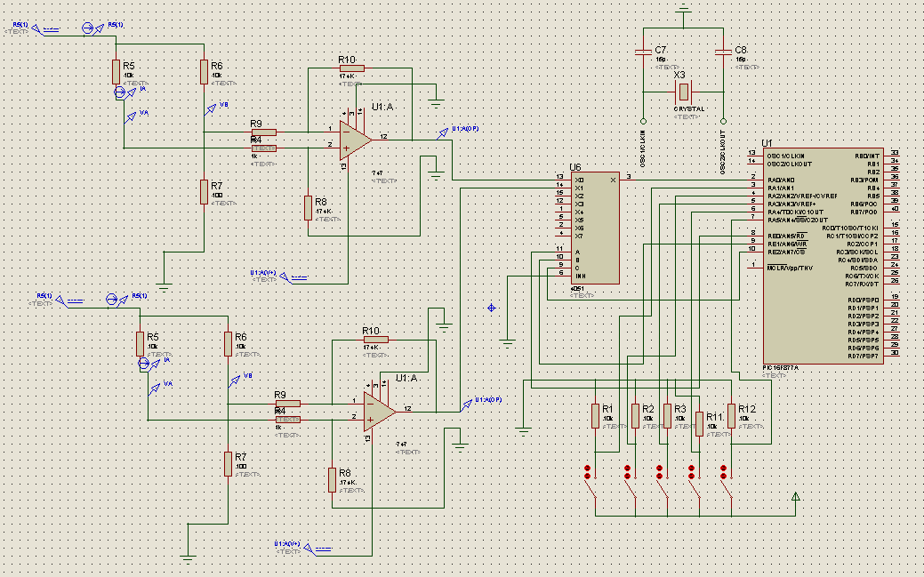Select resistor R2 in the pull-up row

635,415
